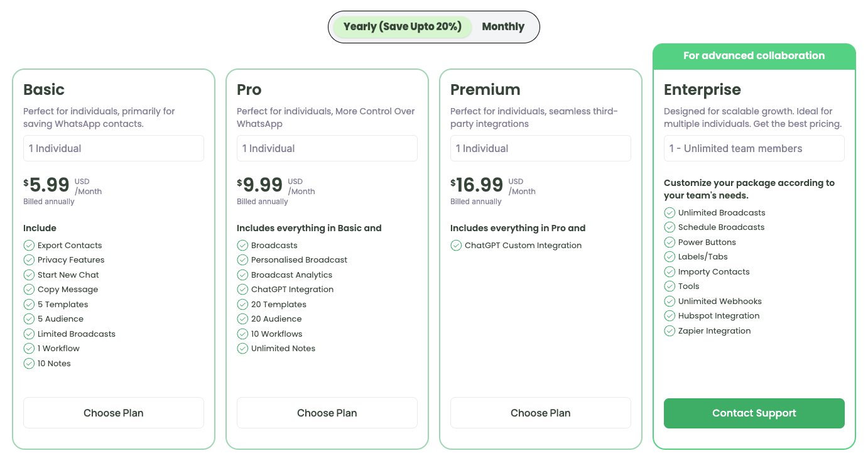Click the ChatGPT Custom Integration checkmark icon
This screenshot has height=463, width=868.
click(456, 245)
